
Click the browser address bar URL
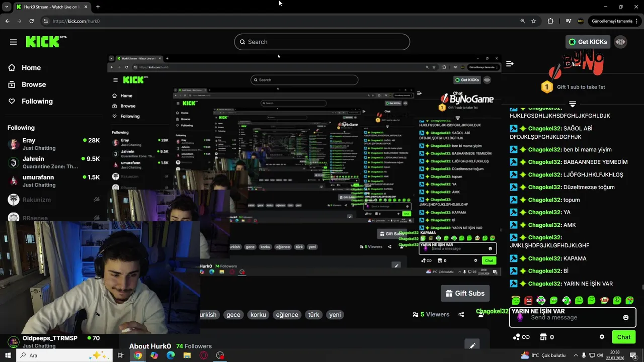click(x=76, y=21)
